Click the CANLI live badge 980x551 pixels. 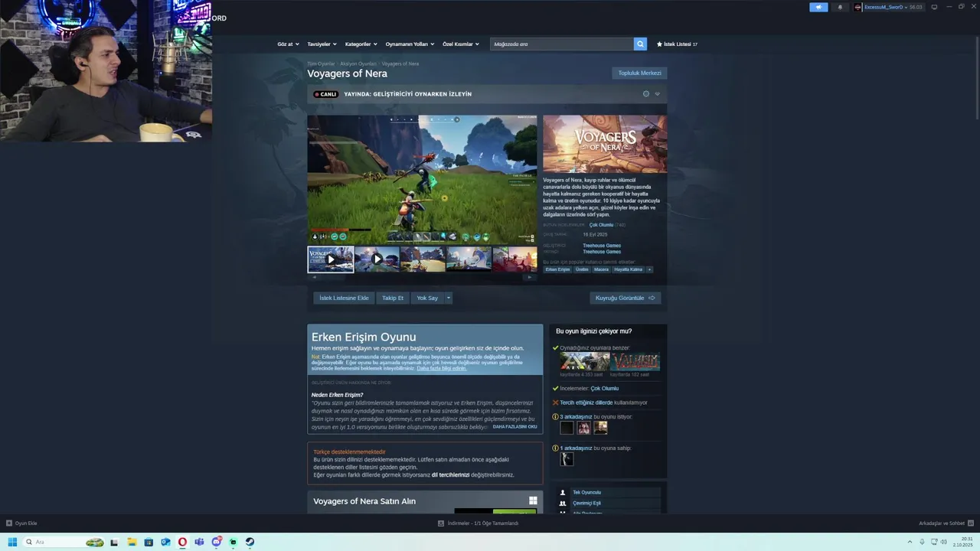tap(325, 94)
